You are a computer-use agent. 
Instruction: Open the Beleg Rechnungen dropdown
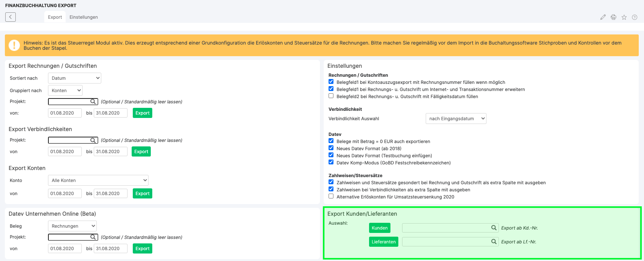[72, 226]
